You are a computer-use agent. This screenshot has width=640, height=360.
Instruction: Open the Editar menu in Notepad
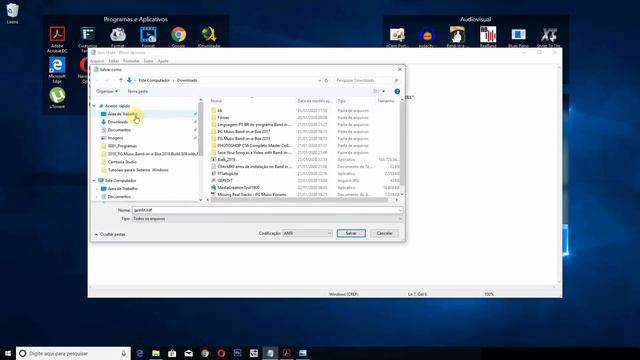[113, 61]
